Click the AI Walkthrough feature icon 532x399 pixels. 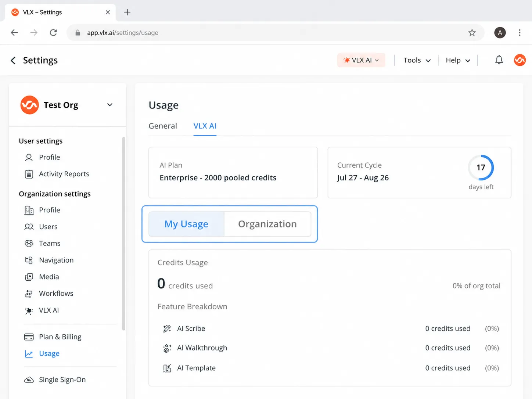click(167, 348)
